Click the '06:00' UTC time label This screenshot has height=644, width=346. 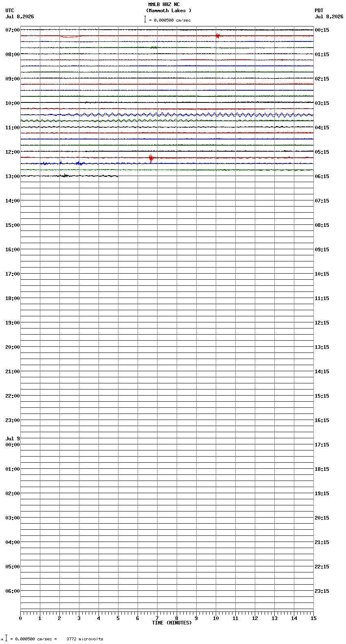coord(13,591)
